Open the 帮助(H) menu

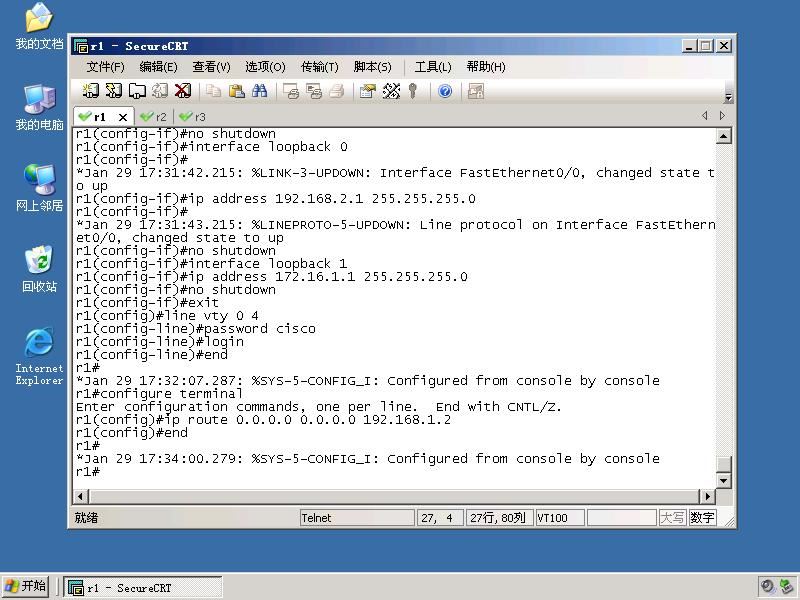pyautogui.click(x=486, y=67)
